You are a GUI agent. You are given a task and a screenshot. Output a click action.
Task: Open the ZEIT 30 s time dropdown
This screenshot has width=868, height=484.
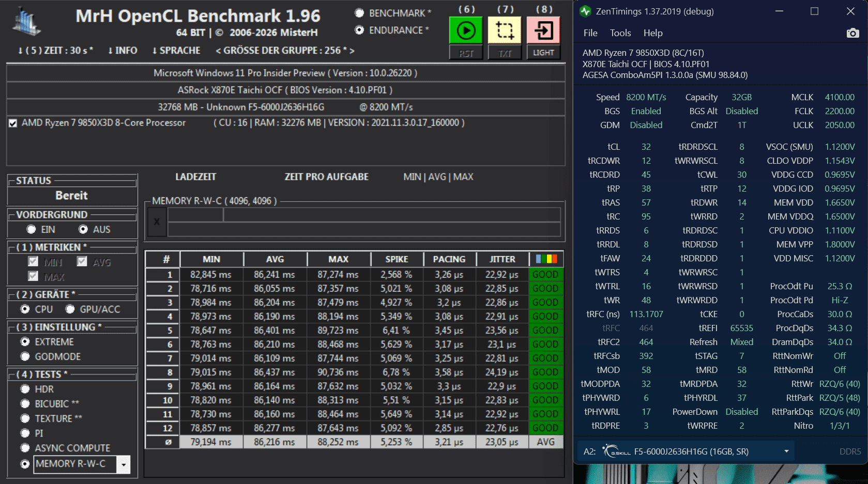[55, 51]
